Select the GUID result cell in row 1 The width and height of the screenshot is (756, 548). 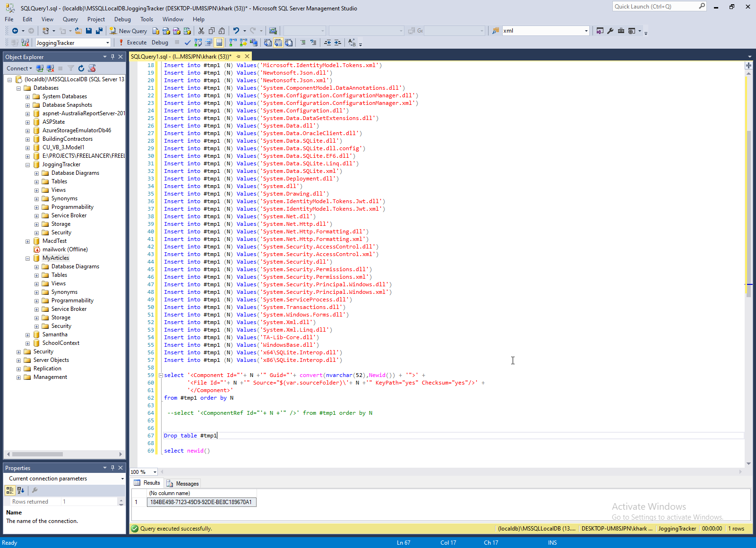pos(201,502)
